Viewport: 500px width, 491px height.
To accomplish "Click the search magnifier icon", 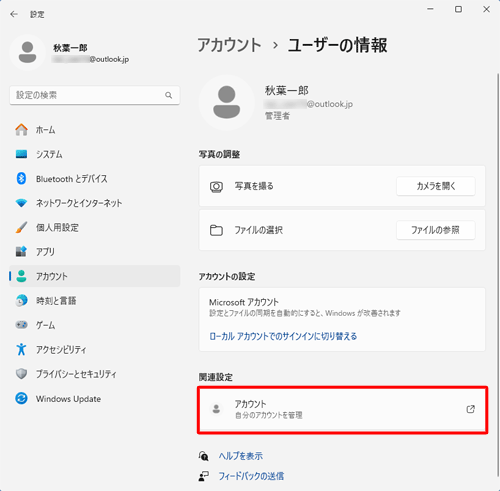I will coord(169,95).
